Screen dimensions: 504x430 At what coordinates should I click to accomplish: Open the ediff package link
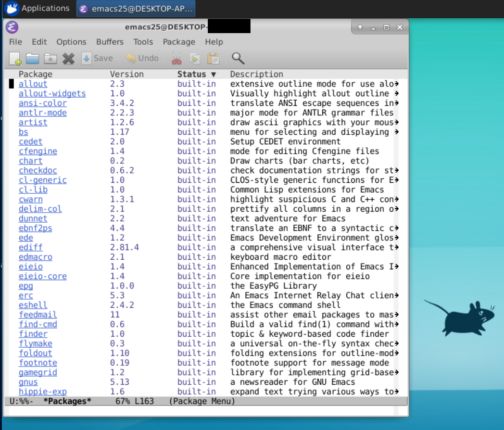pyautogui.click(x=30, y=247)
